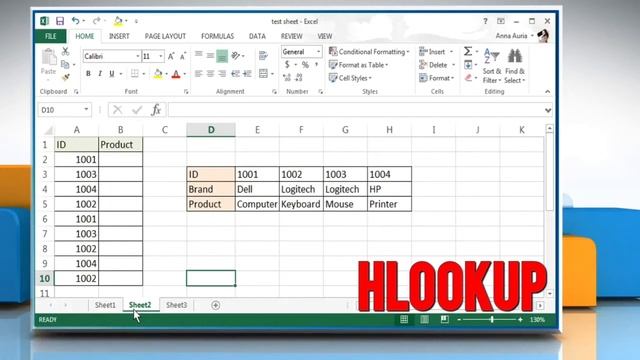Switch to the REVIEW ribbon tab

coord(291,36)
